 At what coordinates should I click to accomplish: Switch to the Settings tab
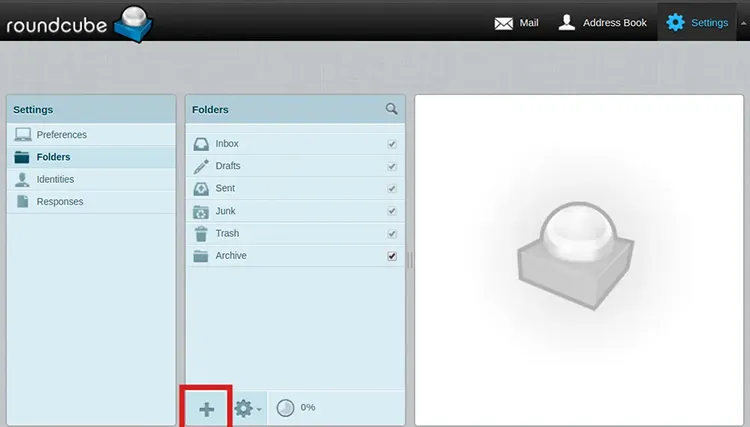coord(697,22)
